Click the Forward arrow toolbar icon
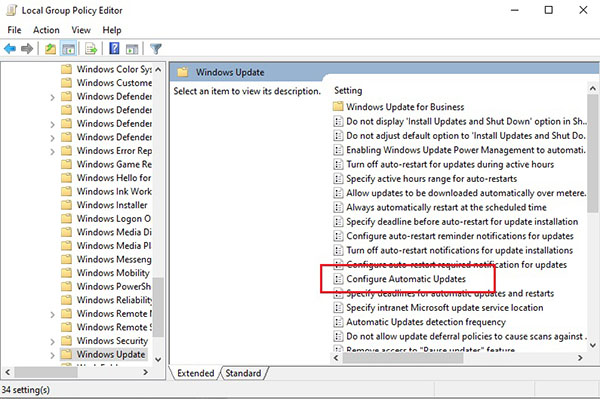Image resolution: width=600 pixels, height=399 pixels. click(27, 49)
